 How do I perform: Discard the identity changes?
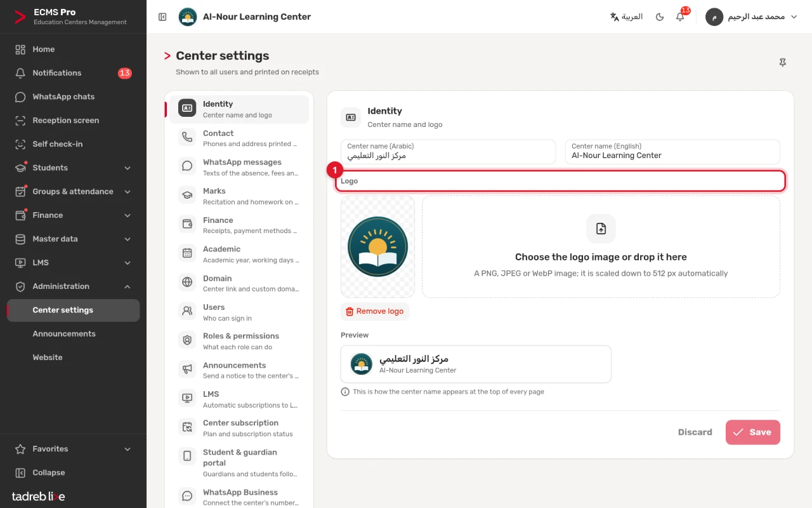pyautogui.click(x=695, y=432)
